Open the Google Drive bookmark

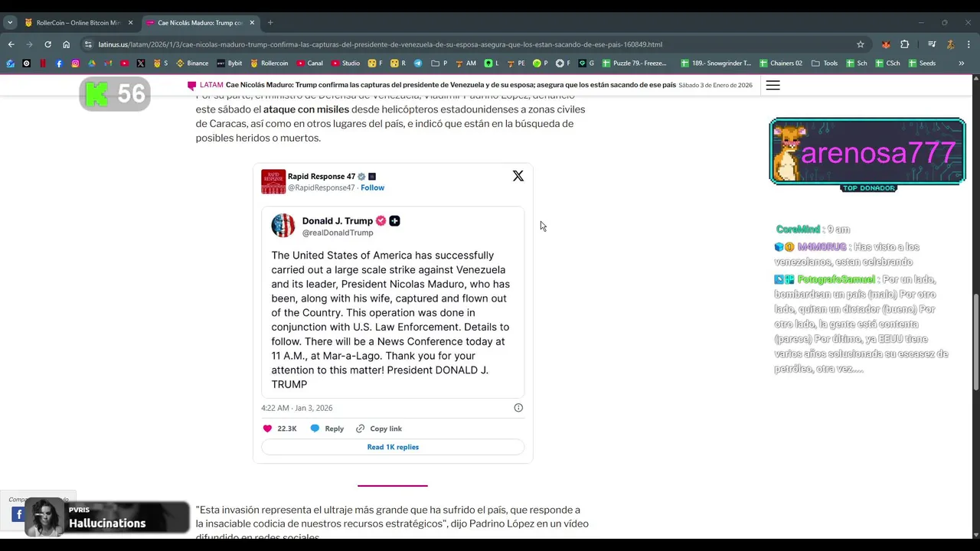click(x=92, y=64)
